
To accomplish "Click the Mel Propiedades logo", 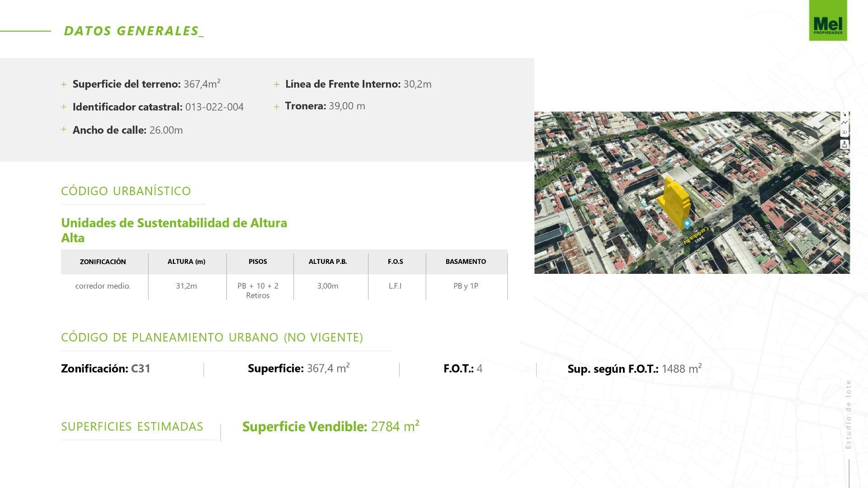I will tap(828, 21).
